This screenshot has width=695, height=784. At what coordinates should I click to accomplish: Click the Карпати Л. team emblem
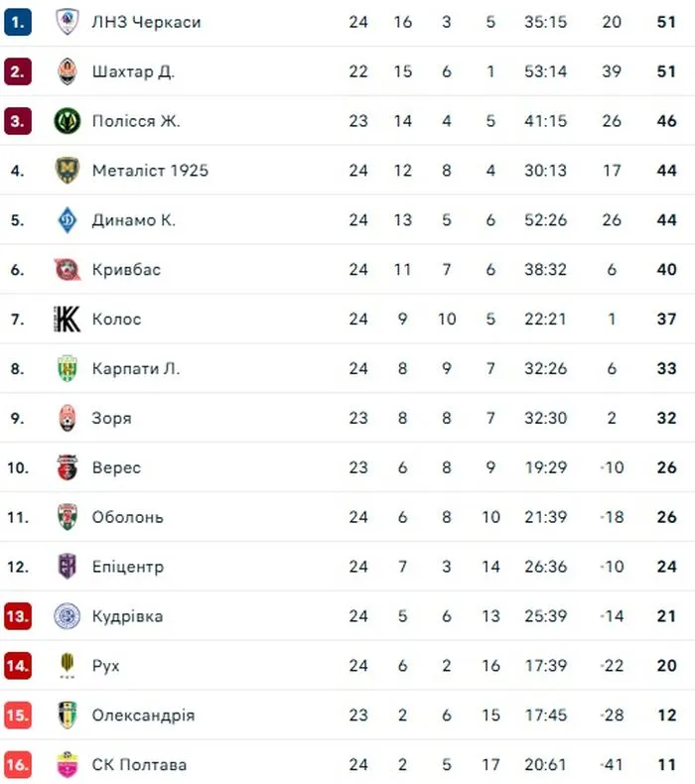67,368
